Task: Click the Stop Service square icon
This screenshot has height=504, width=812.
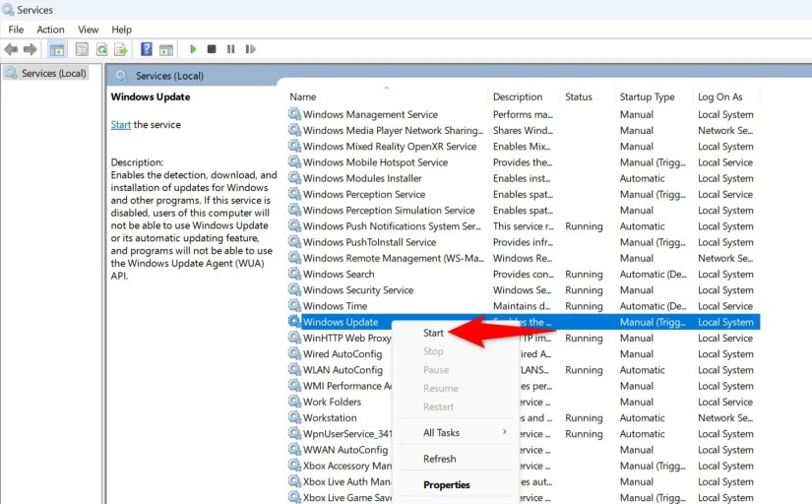Action: coord(212,49)
